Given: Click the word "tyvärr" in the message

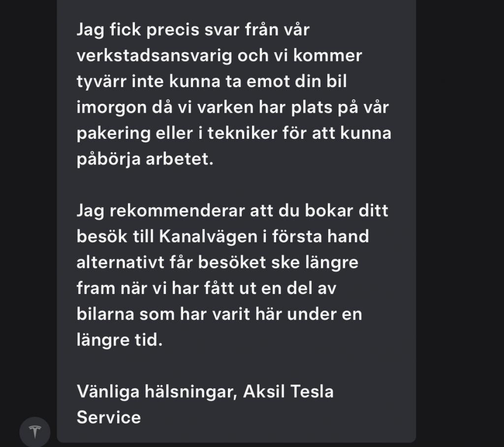Looking at the screenshot, I should 101,82.
